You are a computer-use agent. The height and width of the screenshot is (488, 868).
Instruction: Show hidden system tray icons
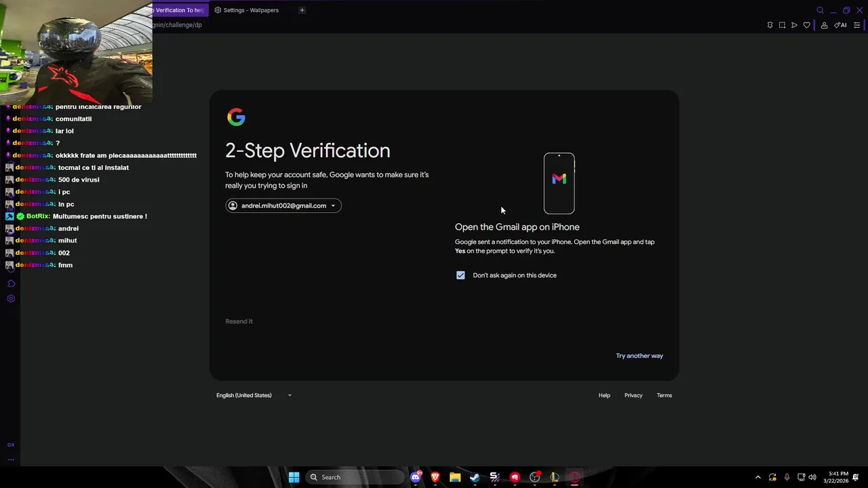pos(757,477)
